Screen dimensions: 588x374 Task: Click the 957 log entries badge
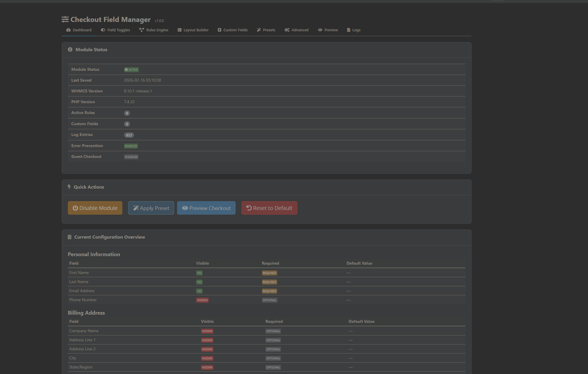point(129,135)
